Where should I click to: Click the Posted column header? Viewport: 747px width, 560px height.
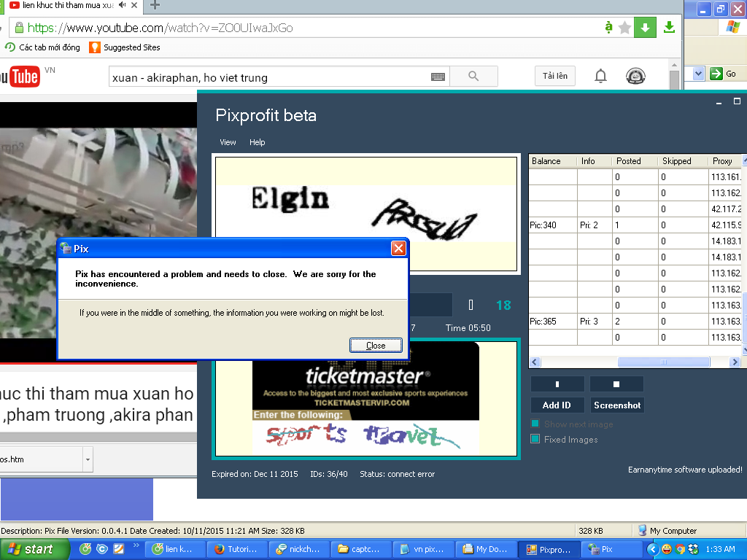[635, 161]
